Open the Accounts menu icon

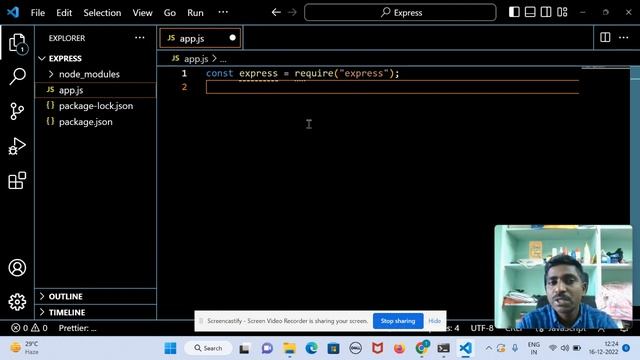pyautogui.click(x=17, y=268)
